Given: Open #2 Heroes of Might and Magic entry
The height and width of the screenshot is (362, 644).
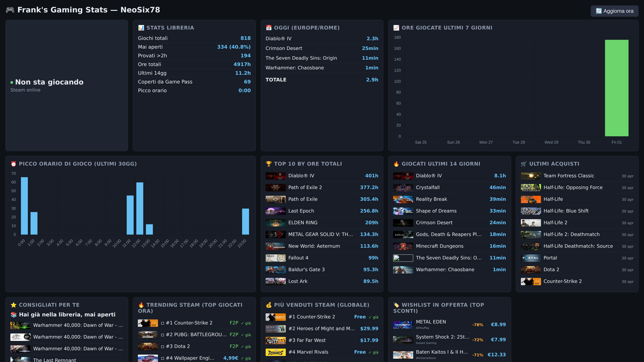Looking at the screenshot, I should 322,329.
